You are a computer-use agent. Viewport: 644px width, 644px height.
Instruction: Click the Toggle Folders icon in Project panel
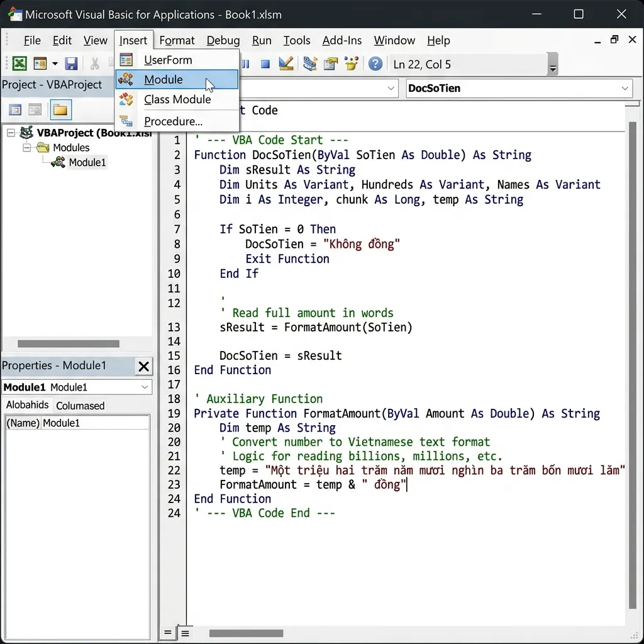pyautogui.click(x=60, y=110)
